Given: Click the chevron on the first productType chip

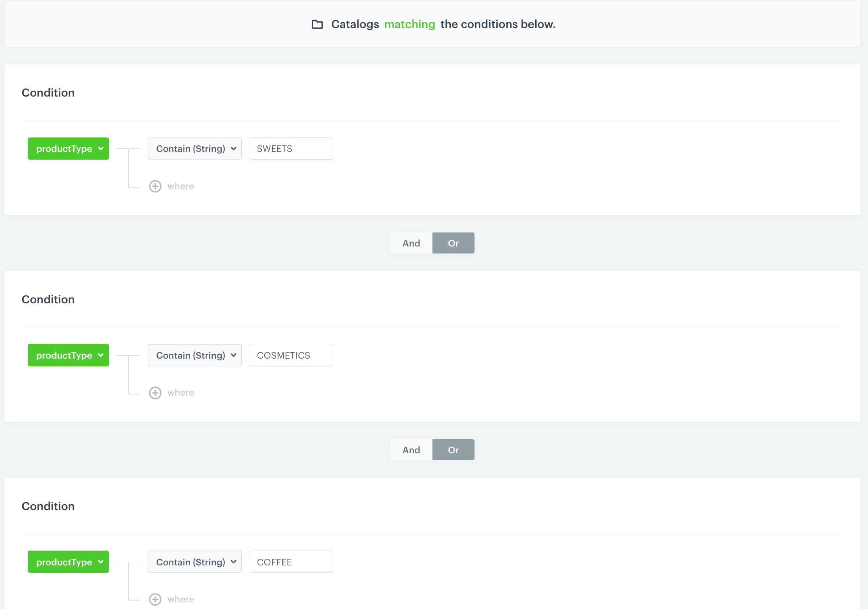Looking at the screenshot, I should coord(101,148).
